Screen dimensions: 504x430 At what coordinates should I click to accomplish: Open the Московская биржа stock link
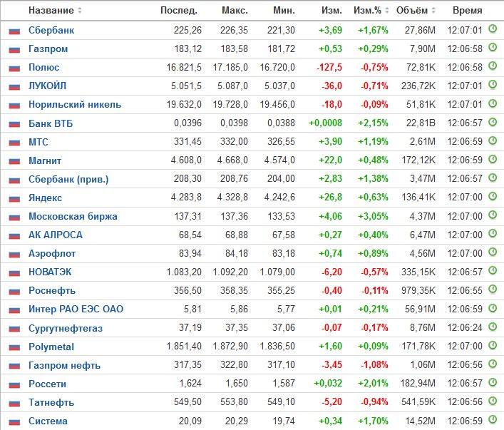pyautogui.click(x=73, y=216)
